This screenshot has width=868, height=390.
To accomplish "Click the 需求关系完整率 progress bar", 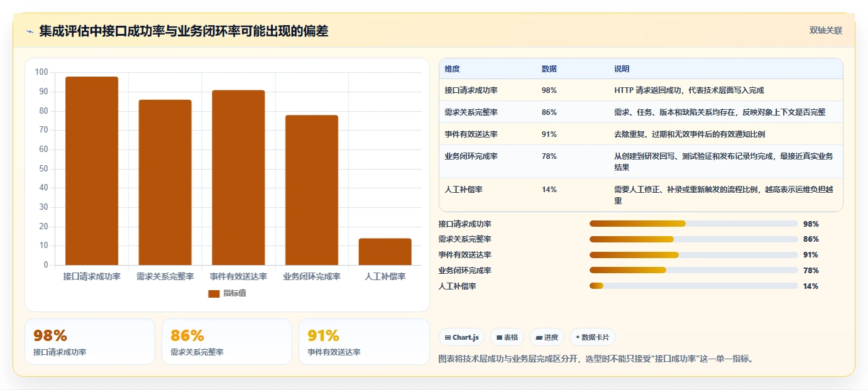I will pyautogui.click(x=694, y=239).
